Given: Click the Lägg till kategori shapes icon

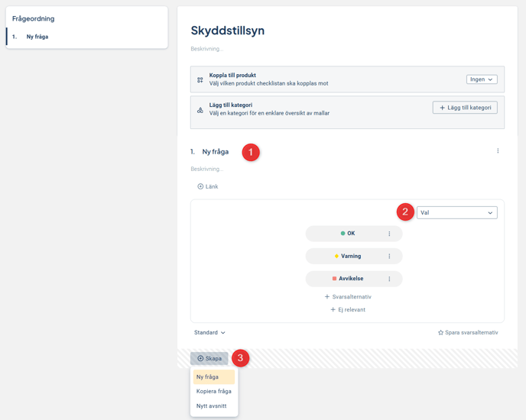Looking at the screenshot, I should click(x=200, y=109).
